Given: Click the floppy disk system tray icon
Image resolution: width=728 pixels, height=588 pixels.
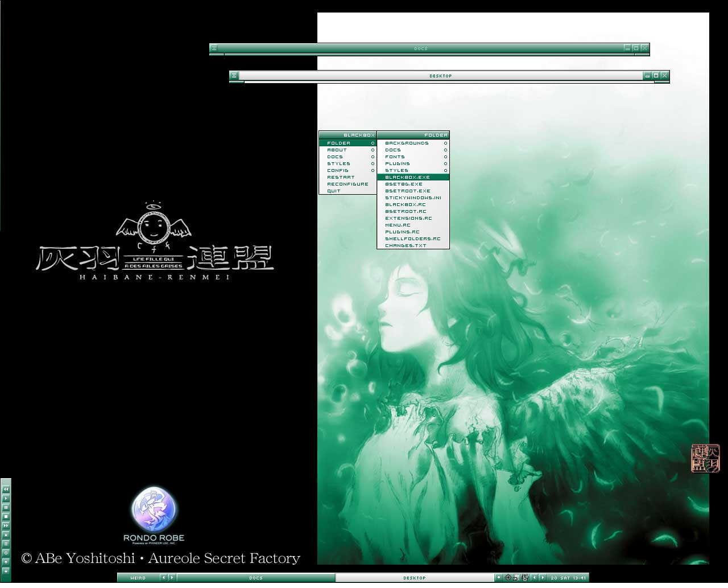Looking at the screenshot, I should click(x=516, y=577).
